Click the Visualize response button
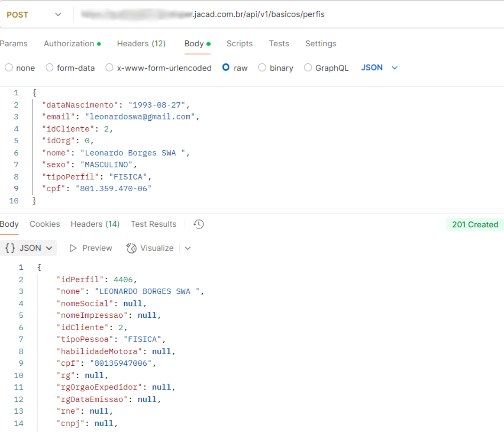This screenshot has height=435, width=504. coord(150,248)
